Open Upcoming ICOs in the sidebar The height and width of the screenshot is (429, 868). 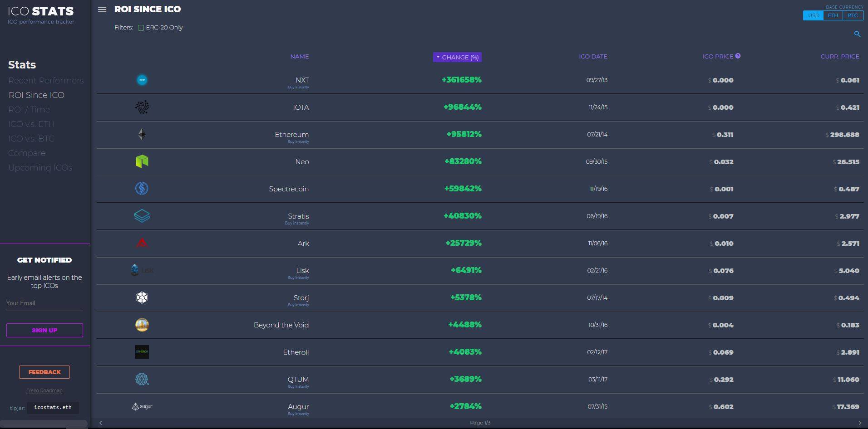coord(40,167)
